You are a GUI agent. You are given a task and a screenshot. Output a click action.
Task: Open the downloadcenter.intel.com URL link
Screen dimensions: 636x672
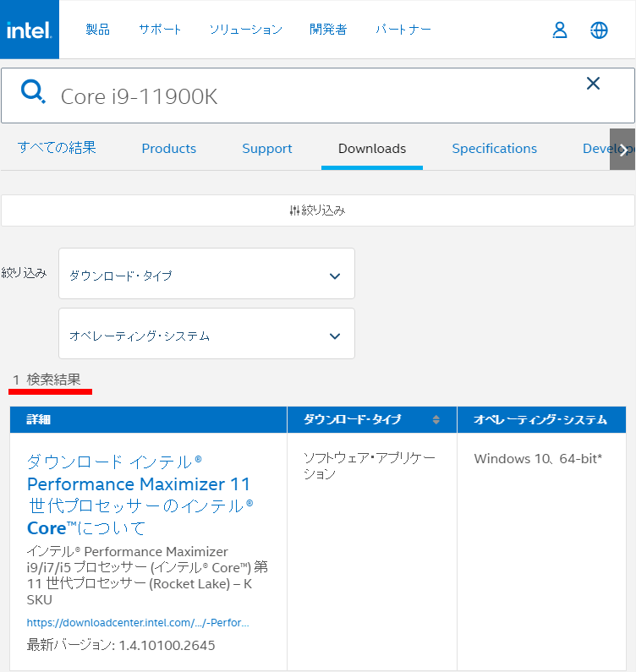(138, 623)
